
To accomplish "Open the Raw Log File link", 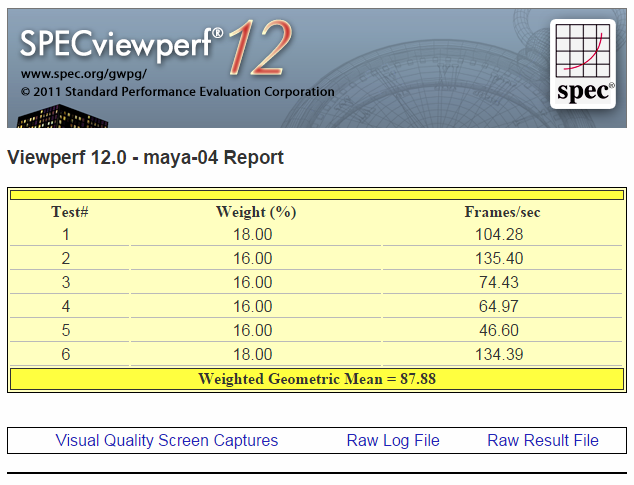I will [393, 441].
